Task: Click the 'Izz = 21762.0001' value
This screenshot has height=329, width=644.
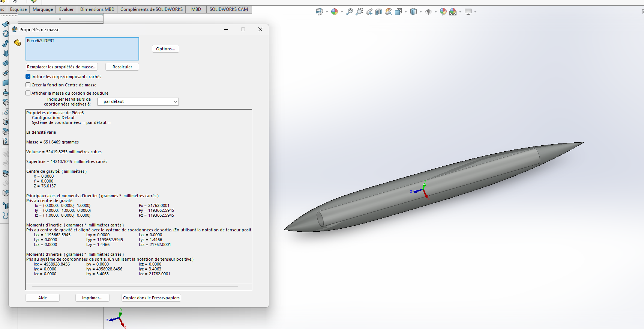Action: click(154, 274)
